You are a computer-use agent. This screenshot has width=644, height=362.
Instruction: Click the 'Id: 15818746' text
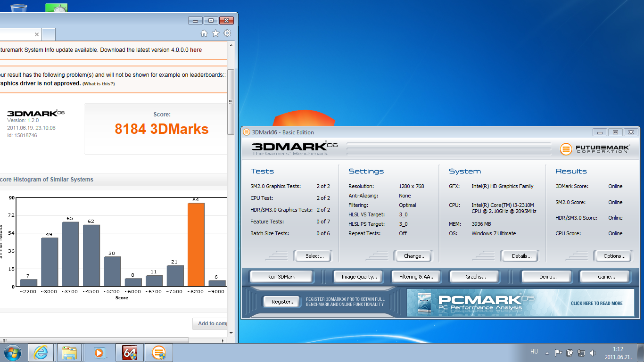pos(22,135)
